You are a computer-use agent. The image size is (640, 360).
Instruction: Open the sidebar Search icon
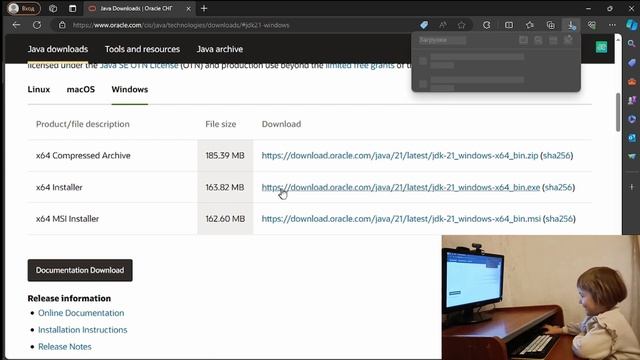632,43
